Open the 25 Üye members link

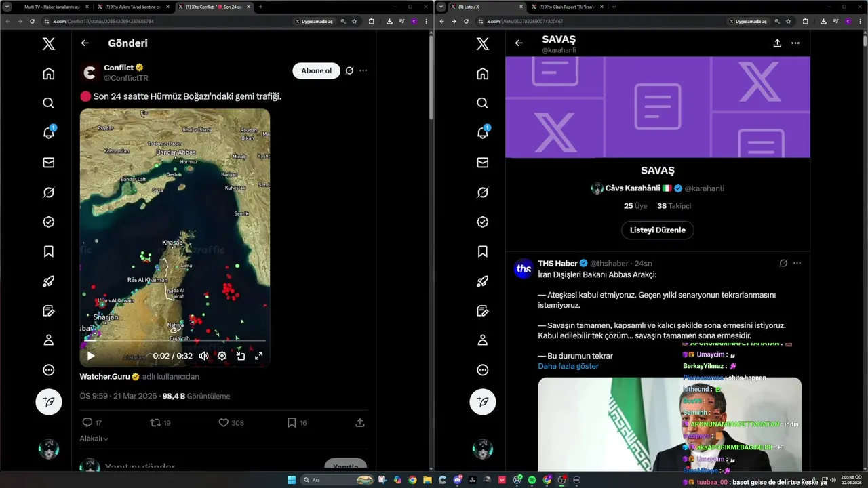point(635,206)
